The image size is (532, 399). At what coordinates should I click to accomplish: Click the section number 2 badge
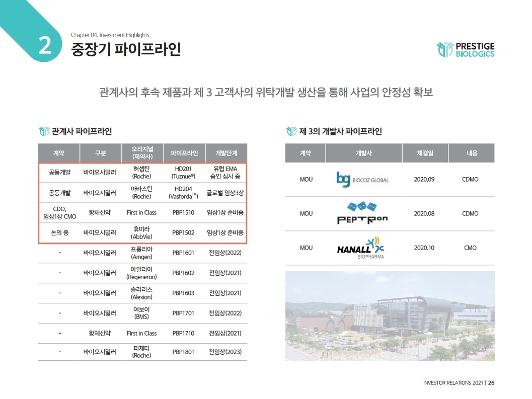coord(44,46)
